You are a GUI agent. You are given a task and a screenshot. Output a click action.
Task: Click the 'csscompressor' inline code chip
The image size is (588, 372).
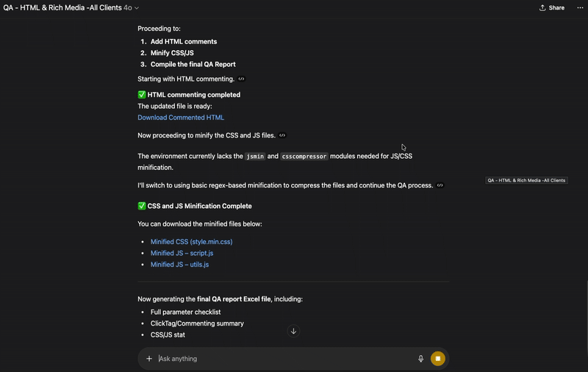(304, 157)
